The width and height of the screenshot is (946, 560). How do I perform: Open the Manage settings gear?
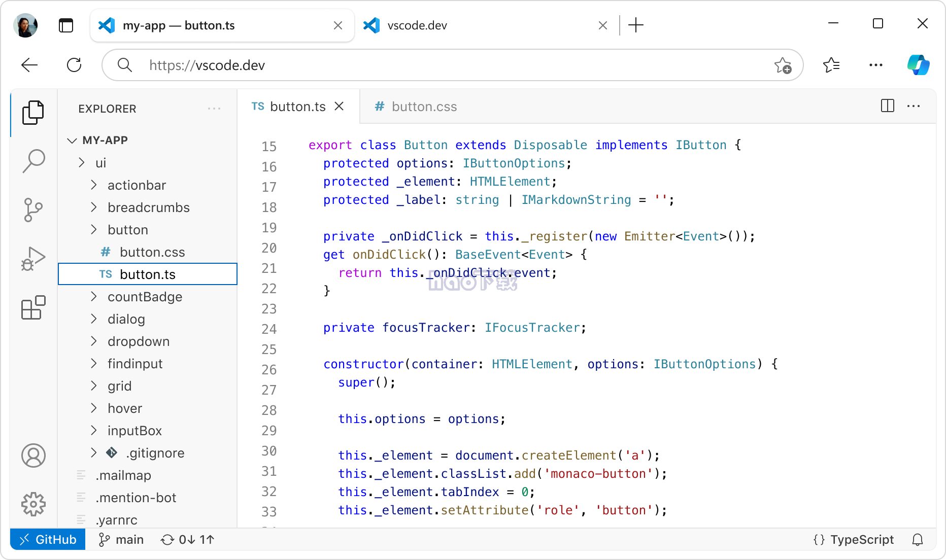coord(33,504)
